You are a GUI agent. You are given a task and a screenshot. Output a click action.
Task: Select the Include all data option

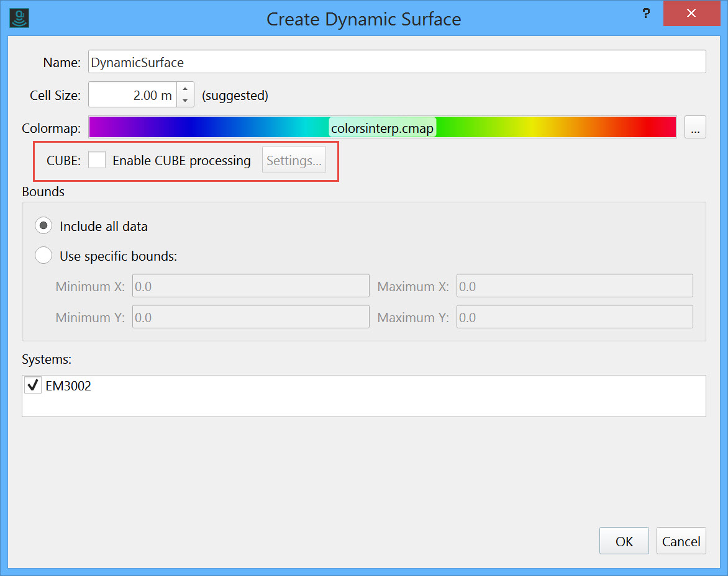[x=43, y=226]
